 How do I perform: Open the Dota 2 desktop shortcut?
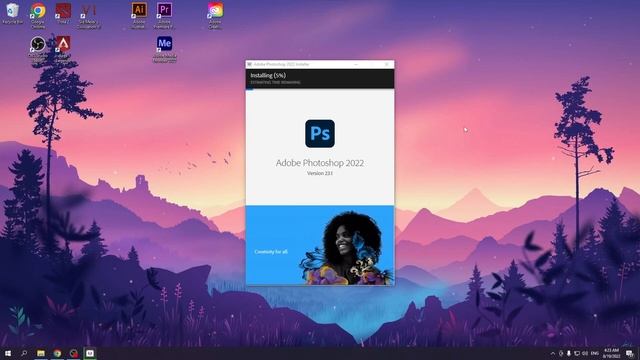tap(63, 13)
